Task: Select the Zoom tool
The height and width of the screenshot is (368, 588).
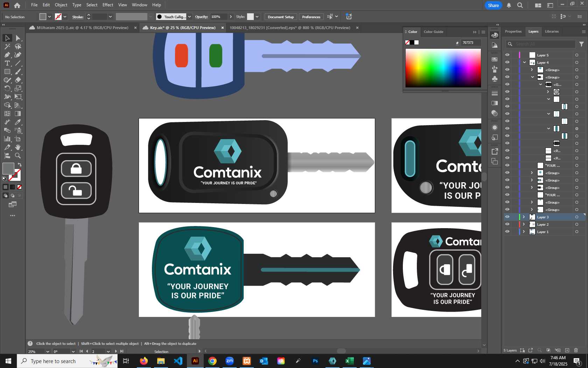Action: tap(18, 156)
